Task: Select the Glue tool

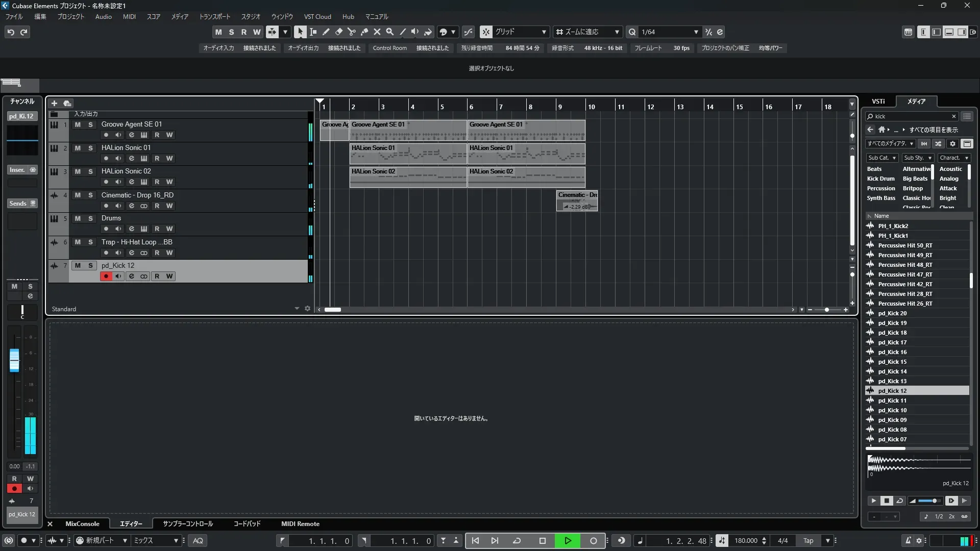Action: 364,32
